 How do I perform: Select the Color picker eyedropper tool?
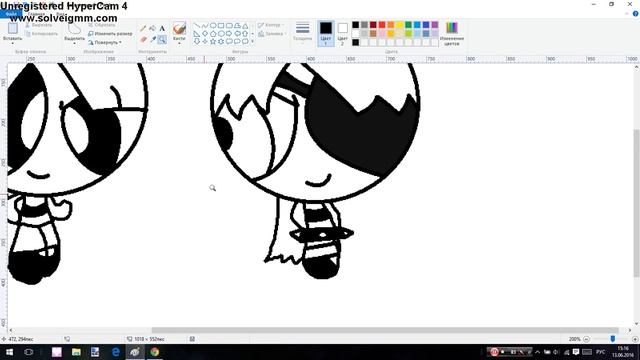point(153,40)
